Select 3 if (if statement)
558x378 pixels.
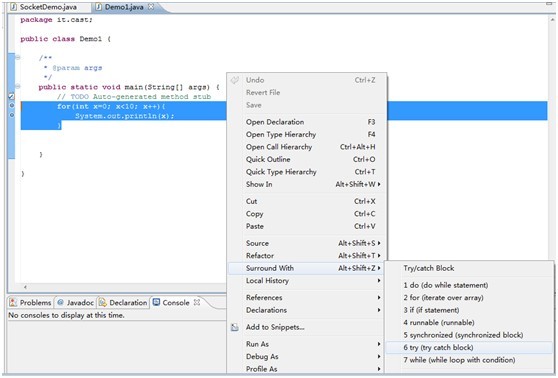pyautogui.click(x=469, y=310)
